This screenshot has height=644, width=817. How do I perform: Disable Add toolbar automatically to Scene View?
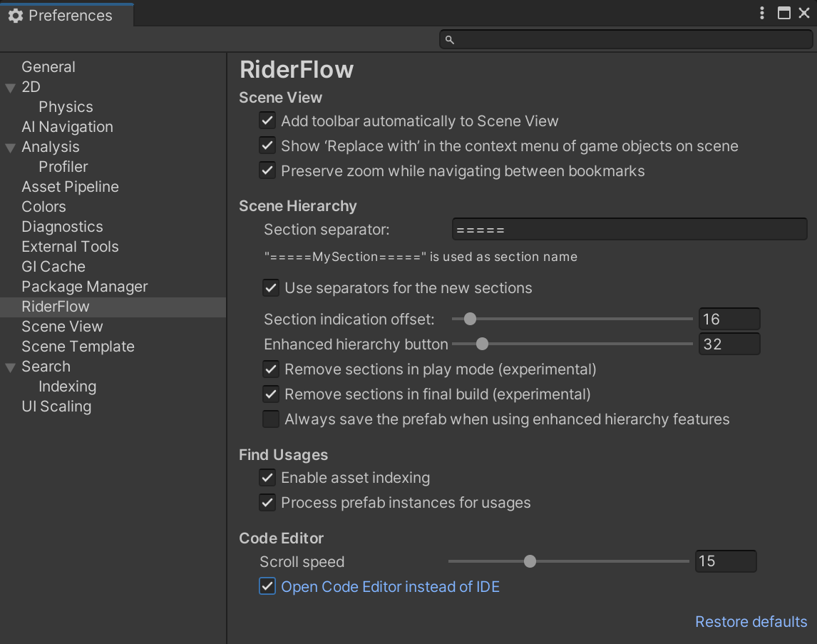(x=267, y=121)
